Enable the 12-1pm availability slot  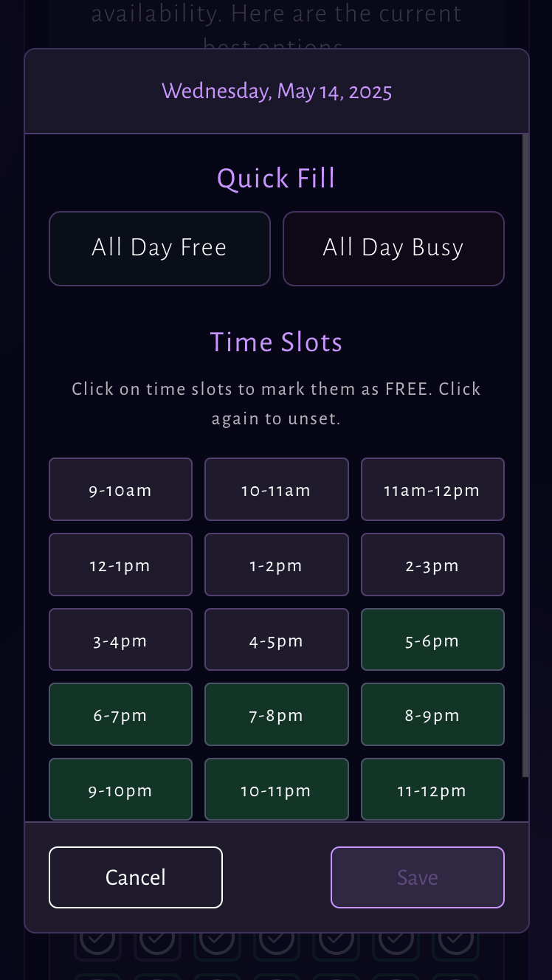pyautogui.click(x=120, y=565)
